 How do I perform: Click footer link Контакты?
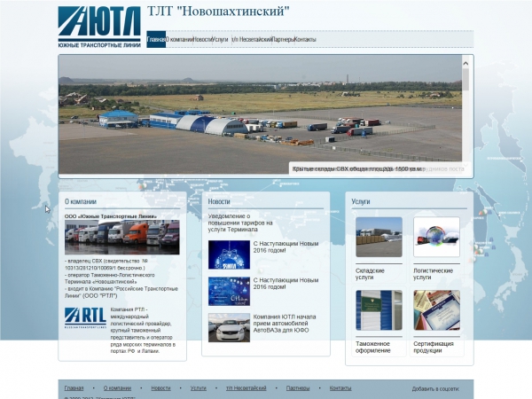tap(340, 388)
